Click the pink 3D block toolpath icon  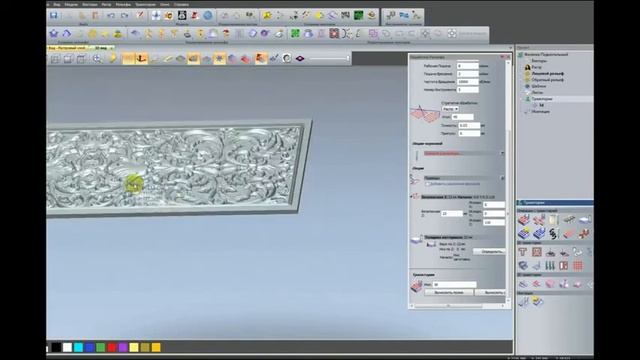coord(550,284)
